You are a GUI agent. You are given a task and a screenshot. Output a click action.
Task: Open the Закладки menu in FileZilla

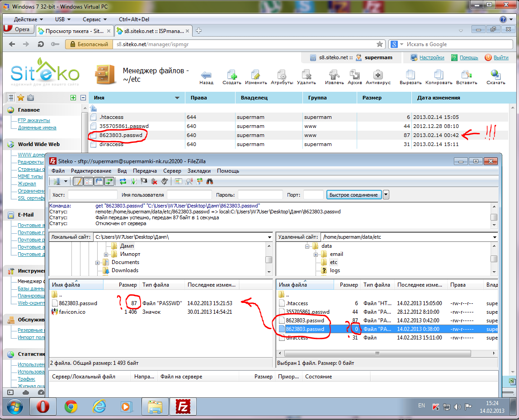(x=199, y=171)
